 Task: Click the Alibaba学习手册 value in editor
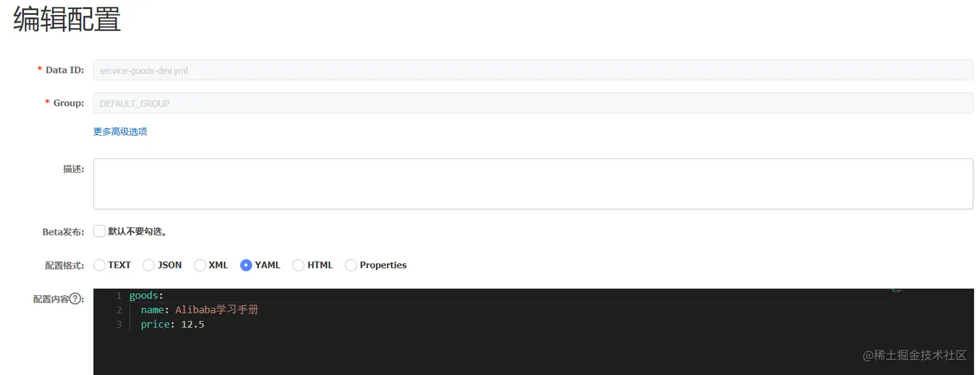pos(216,310)
